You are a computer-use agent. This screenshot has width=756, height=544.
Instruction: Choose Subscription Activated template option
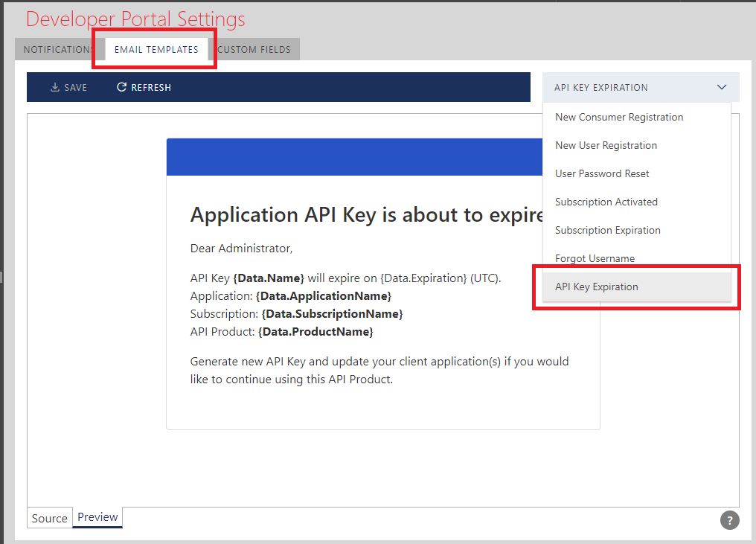(x=606, y=202)
